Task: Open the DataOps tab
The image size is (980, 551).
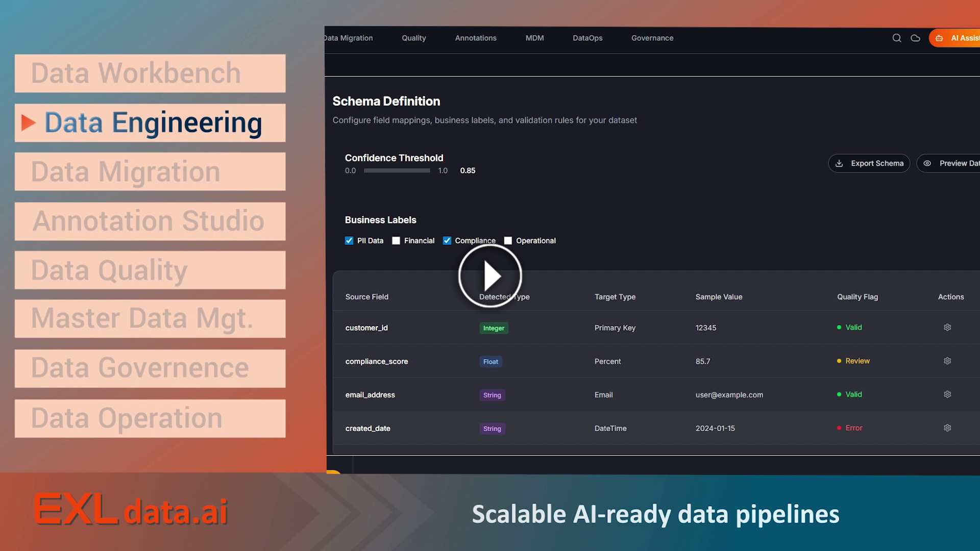Action: (x=587, y=38)
